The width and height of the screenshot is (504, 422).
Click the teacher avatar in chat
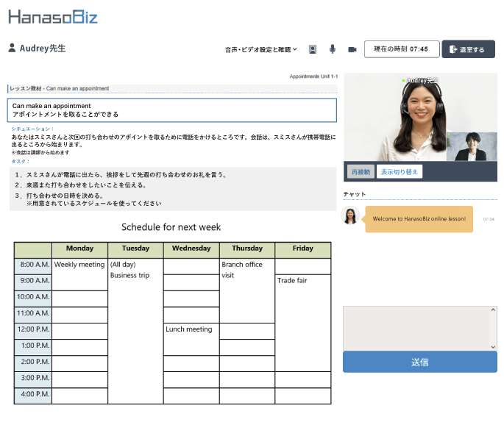pyautogui.click(x=350, y=215)
